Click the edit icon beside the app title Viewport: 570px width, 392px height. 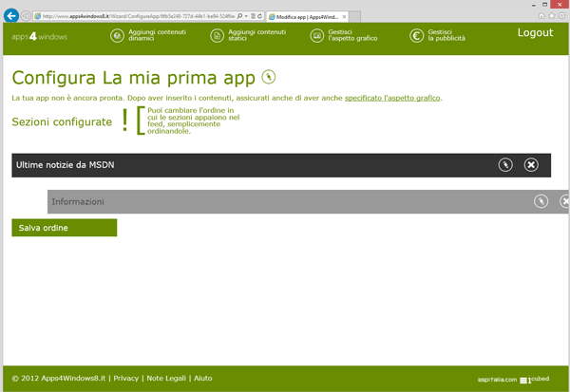pos(269,77)
